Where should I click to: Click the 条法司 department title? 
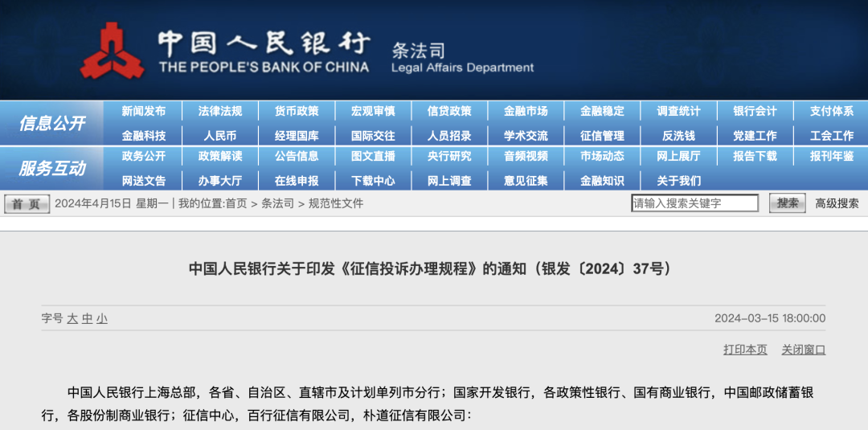[x=418, y=51]
